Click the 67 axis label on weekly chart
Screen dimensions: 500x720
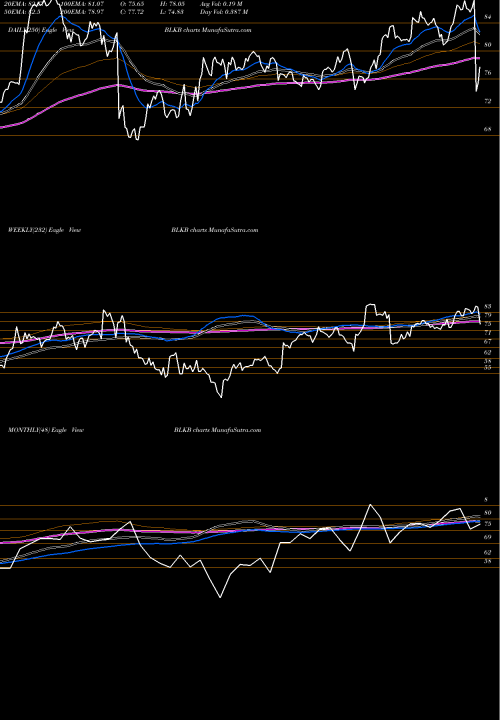pyautogui.click(x=488, y=341)
